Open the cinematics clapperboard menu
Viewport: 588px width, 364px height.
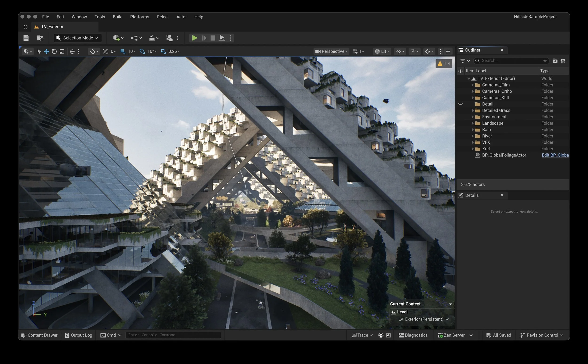click(152, 38)
